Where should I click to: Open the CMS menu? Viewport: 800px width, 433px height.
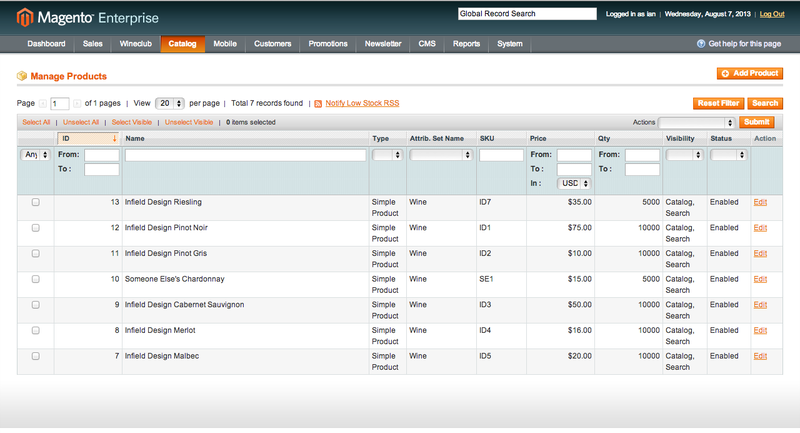coord(427,44)
